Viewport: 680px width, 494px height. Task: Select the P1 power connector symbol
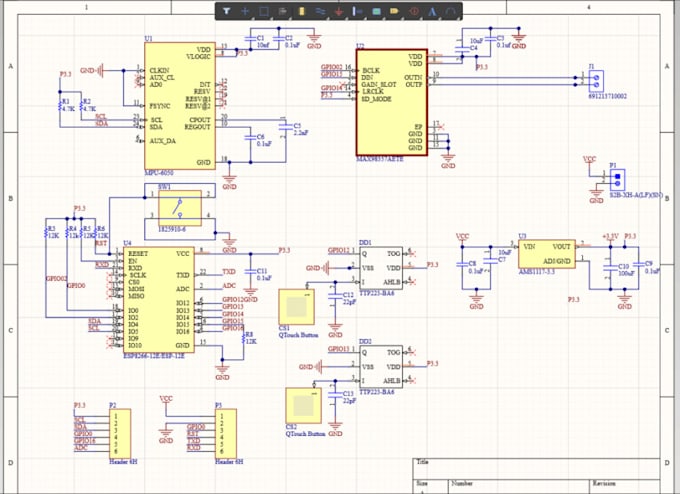tap(618, 180)
